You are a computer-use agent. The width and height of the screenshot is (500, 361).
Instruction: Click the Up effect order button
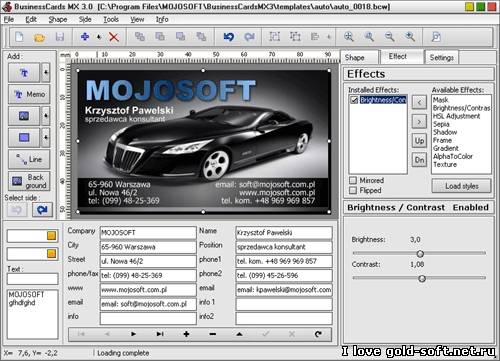pyautogui.click(x=419, y=140)
